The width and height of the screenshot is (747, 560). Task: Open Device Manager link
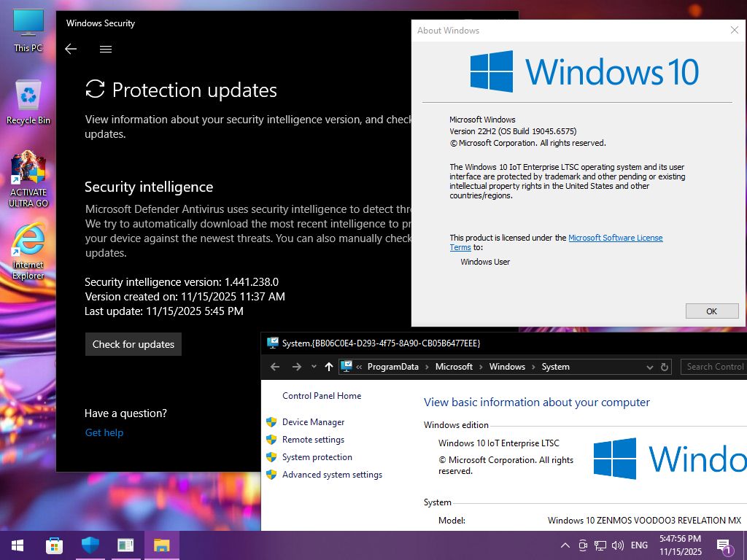(313, 422)
